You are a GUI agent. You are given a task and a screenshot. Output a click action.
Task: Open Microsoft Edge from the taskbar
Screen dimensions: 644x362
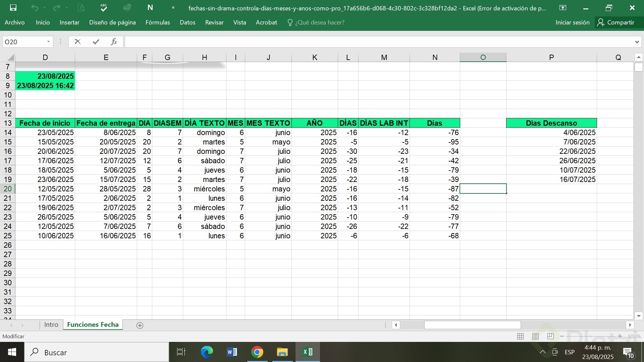(x=207, y=352)
